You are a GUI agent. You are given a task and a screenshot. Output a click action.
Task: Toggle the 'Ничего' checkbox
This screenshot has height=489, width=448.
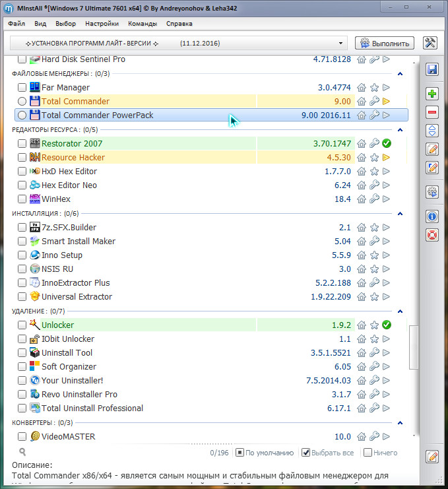tap(368, 453)
